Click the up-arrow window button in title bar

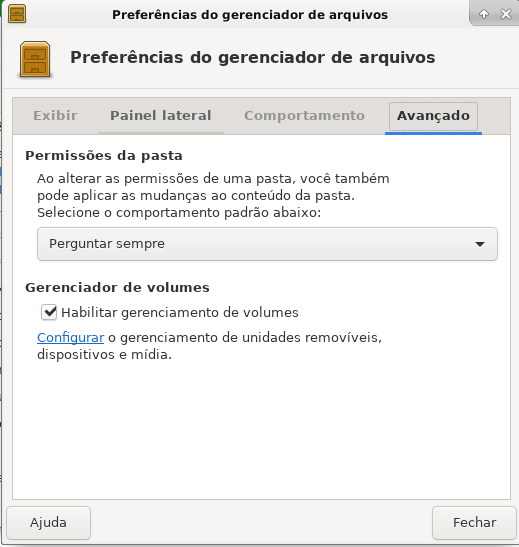point(484,14)
